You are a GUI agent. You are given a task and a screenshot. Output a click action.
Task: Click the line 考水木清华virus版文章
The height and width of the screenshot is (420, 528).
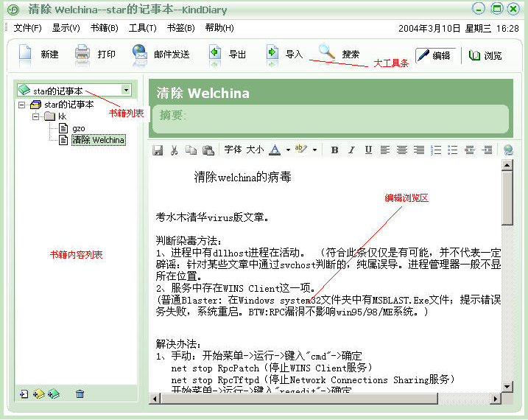tap(213, 217)
